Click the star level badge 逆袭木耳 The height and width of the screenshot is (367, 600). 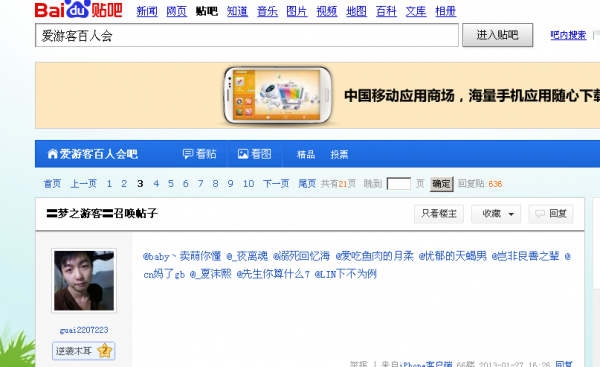[83, 351]
